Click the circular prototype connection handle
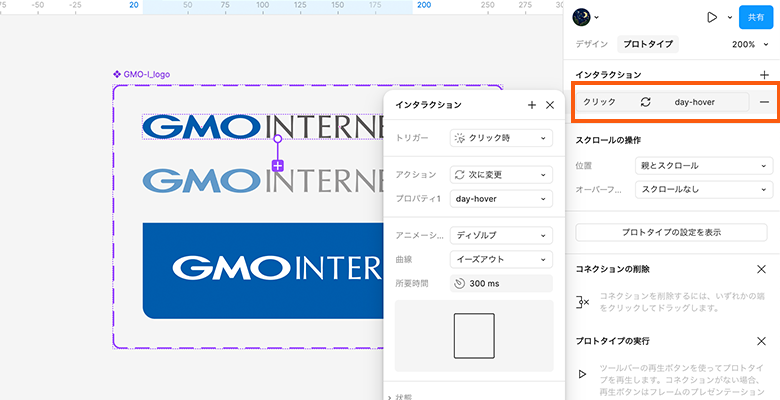780x400 pixels. pos(278,139)
